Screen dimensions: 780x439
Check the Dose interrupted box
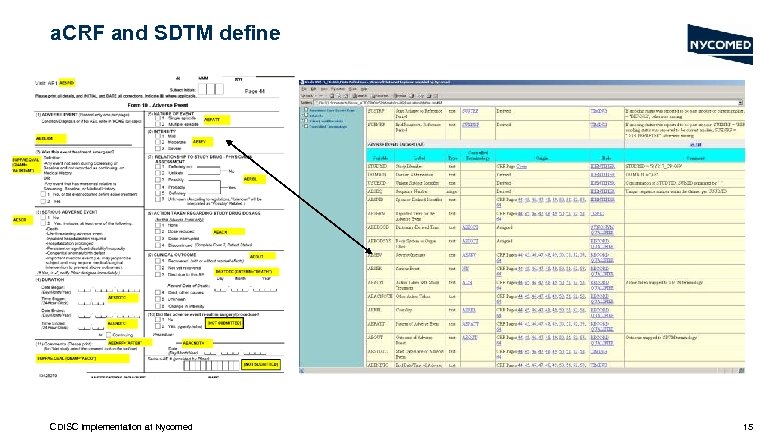pyautogui.click(x=158, y=239)
